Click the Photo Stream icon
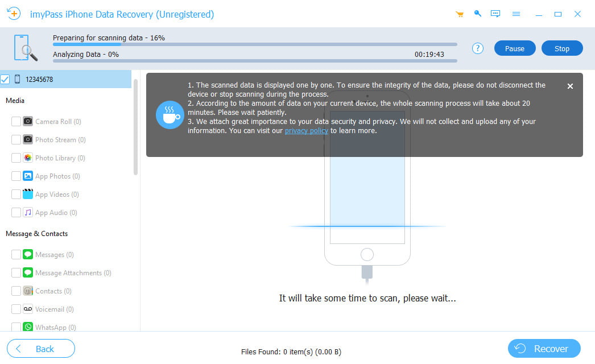The width and height of the screenshot is (595, 364). tap(28, 139)
